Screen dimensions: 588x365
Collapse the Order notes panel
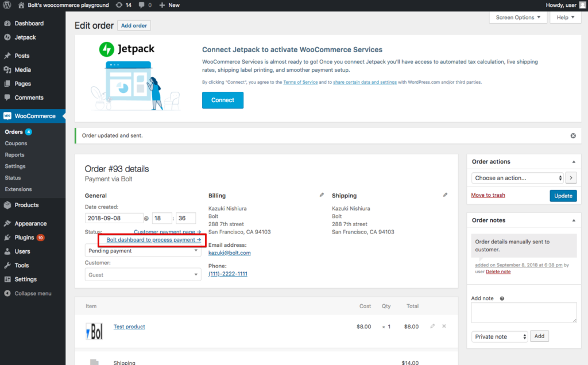(572, 220)
